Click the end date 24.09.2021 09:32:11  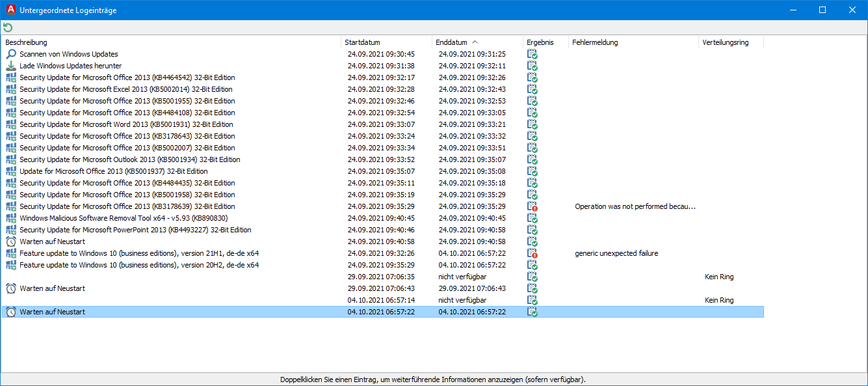pyautogui.click(x=472, y=66)
